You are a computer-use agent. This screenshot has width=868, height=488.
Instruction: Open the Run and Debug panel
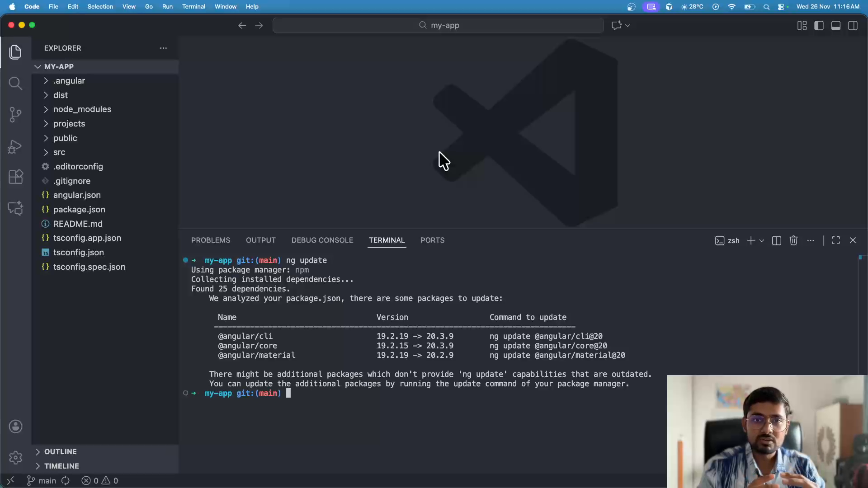[16, 146]
